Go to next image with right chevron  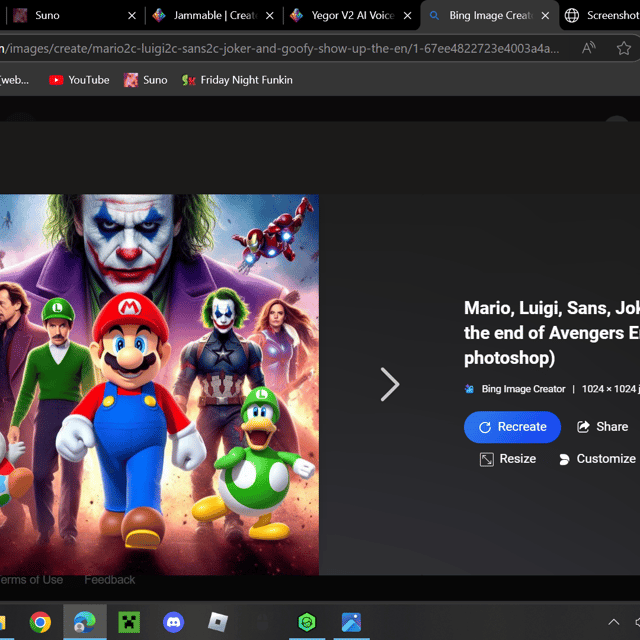(390, 384)
